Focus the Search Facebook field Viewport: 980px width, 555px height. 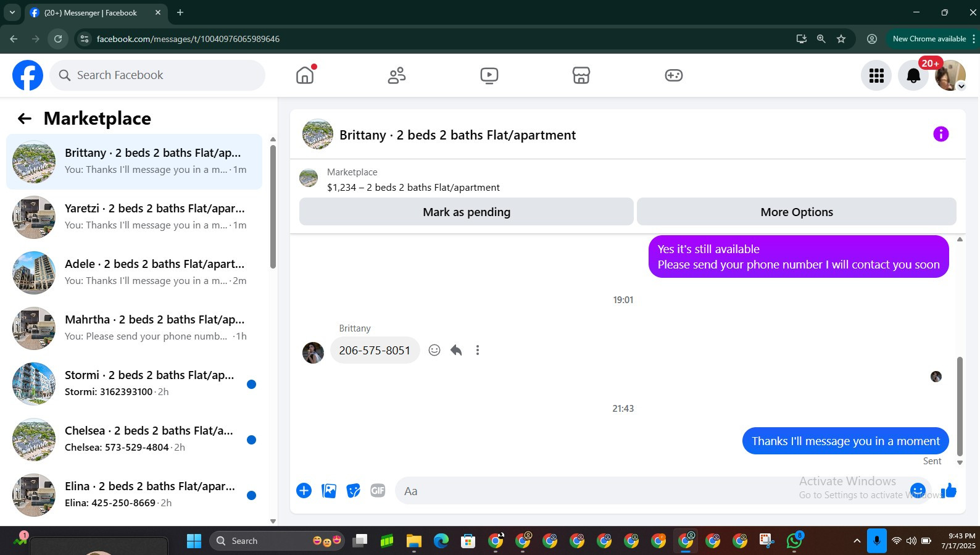[157, 75]
